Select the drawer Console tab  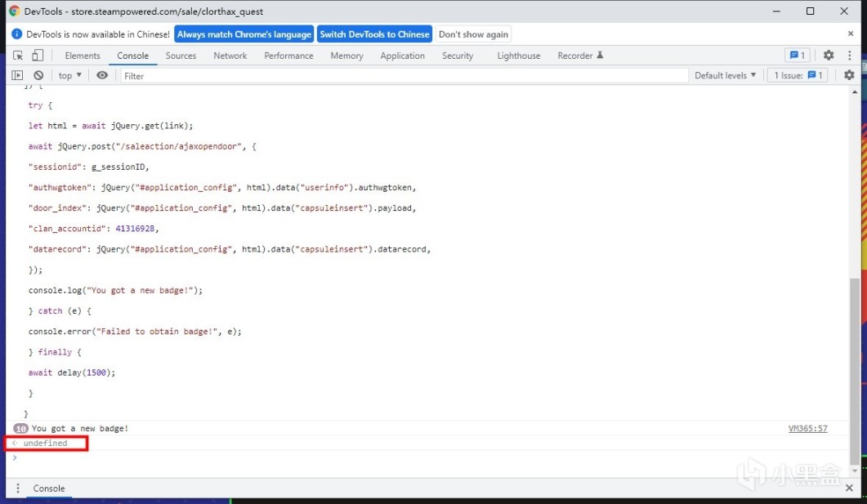point(49,488)
